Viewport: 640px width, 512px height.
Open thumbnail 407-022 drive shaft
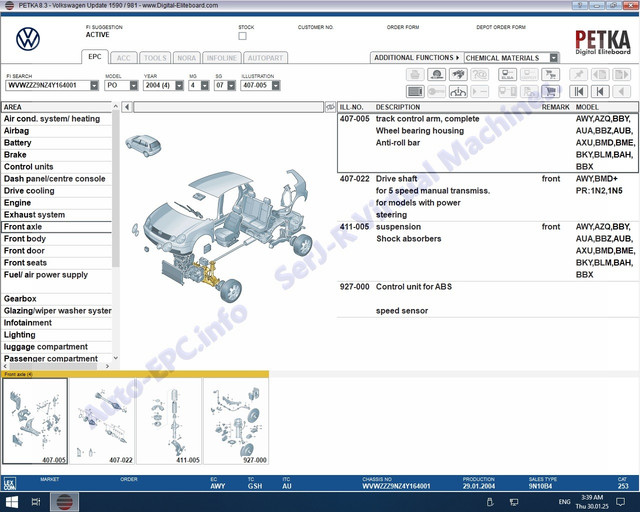click(102, 421)
